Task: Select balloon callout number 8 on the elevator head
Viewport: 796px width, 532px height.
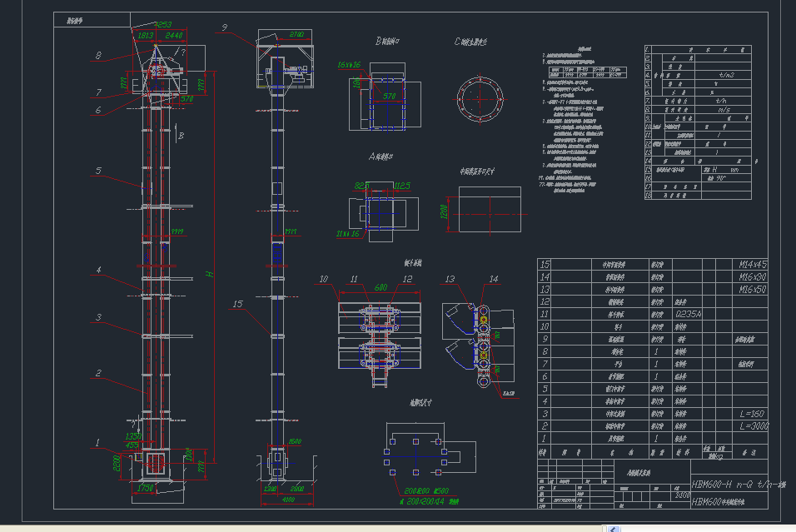Action: [x=99, y=56]
